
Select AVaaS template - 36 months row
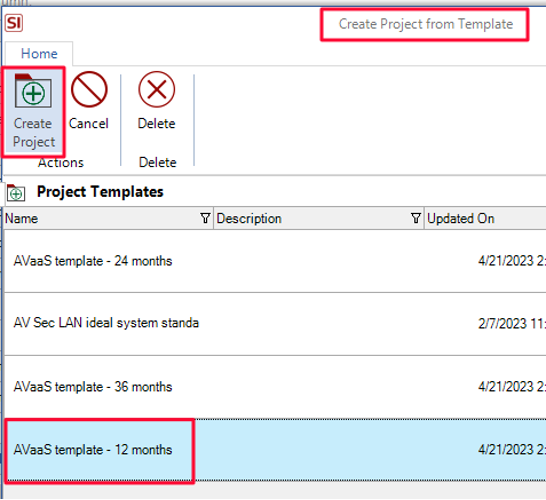pyautogui.click(x=275, y=387)
